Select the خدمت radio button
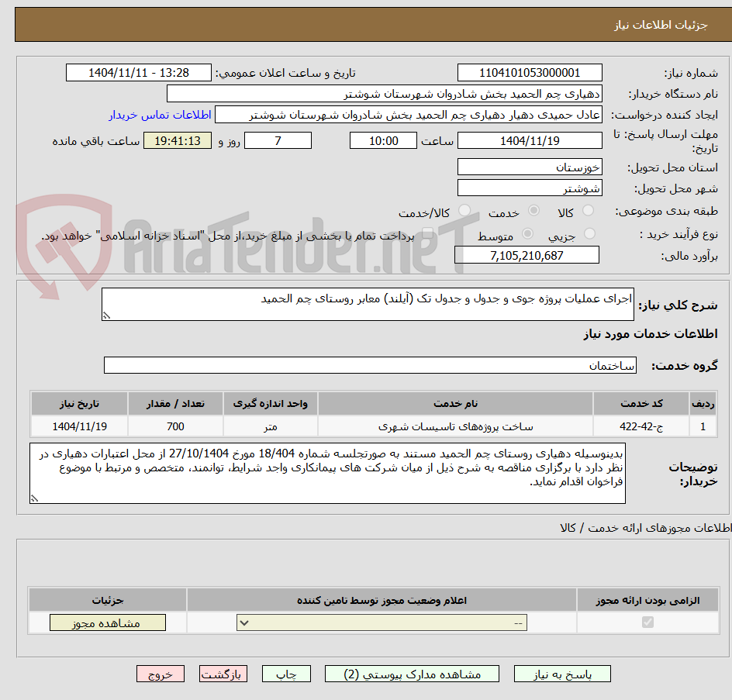Image resolution: width=732 pixels, height=700 pixels. point(533,211)
